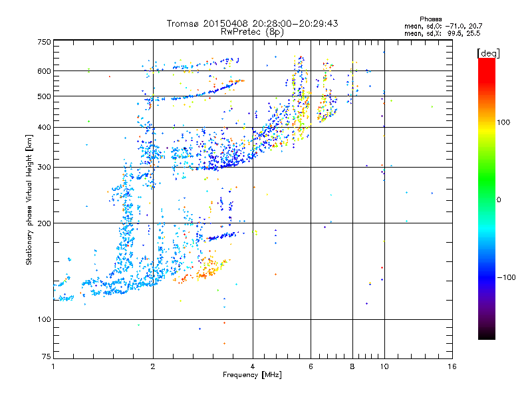Select the 'mean, sd,O: -71.0, 20.7' line
The image size is (532, 399).
(443, 26)
